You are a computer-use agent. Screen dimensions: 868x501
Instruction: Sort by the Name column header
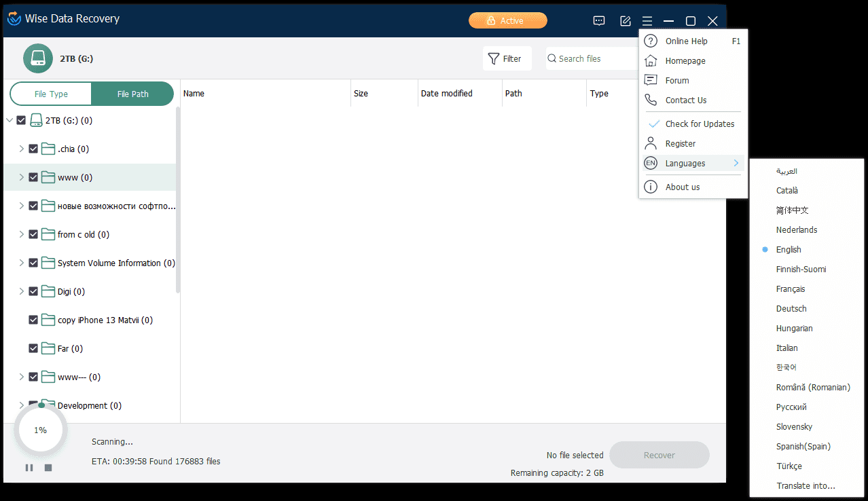(x=266, y=94)
